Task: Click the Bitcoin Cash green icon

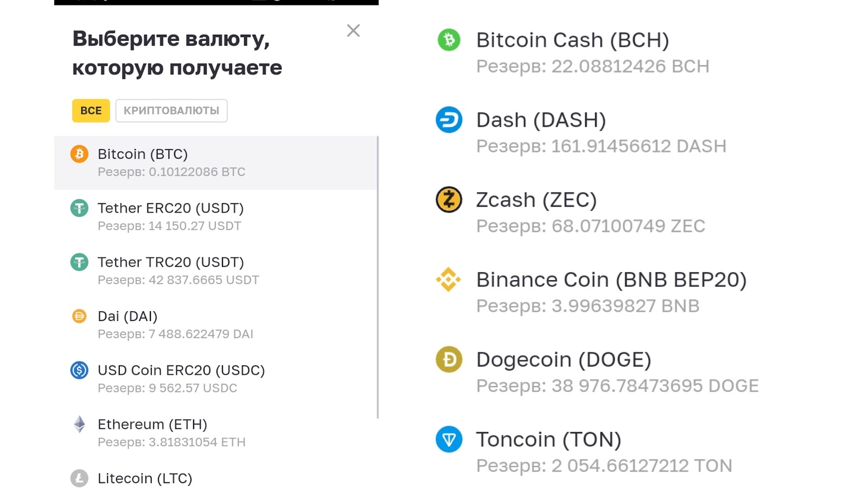Action: [x=449, y=40]
